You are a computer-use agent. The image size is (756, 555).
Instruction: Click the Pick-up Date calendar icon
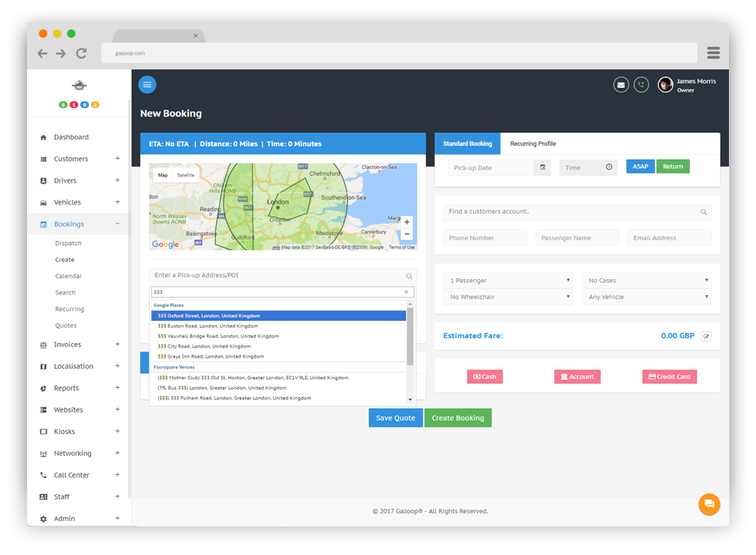point(544,166)
